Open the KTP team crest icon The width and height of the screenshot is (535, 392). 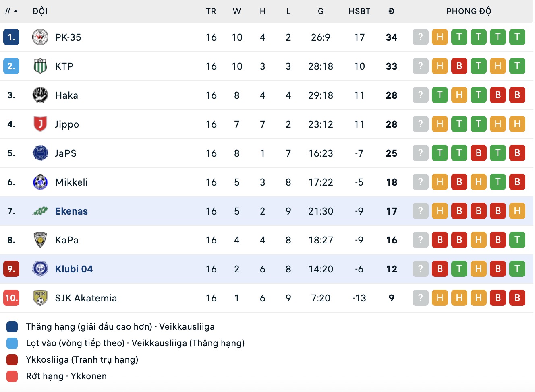click(x=40, y=66)
